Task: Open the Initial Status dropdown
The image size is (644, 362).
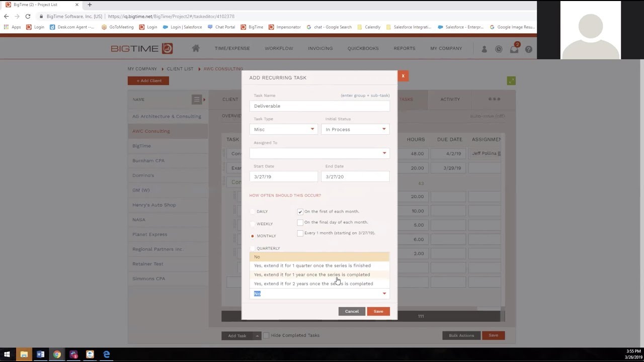Action: [x=355, y=129]
